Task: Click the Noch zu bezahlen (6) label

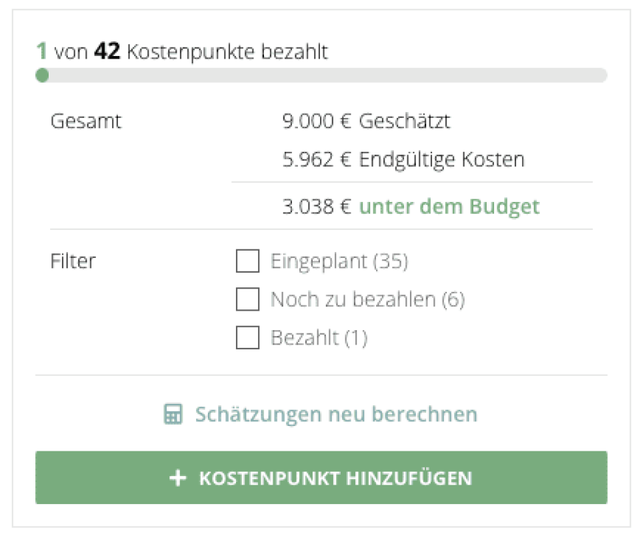Action: (x=367, y=299)
